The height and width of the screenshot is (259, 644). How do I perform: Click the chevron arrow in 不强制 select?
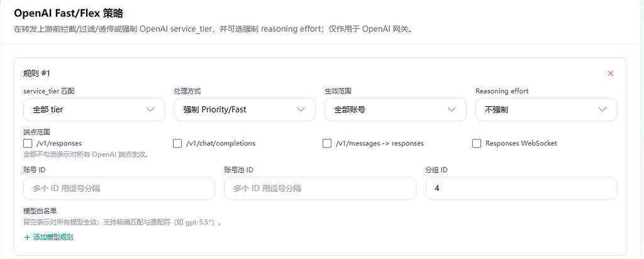(x=602, y=109)
